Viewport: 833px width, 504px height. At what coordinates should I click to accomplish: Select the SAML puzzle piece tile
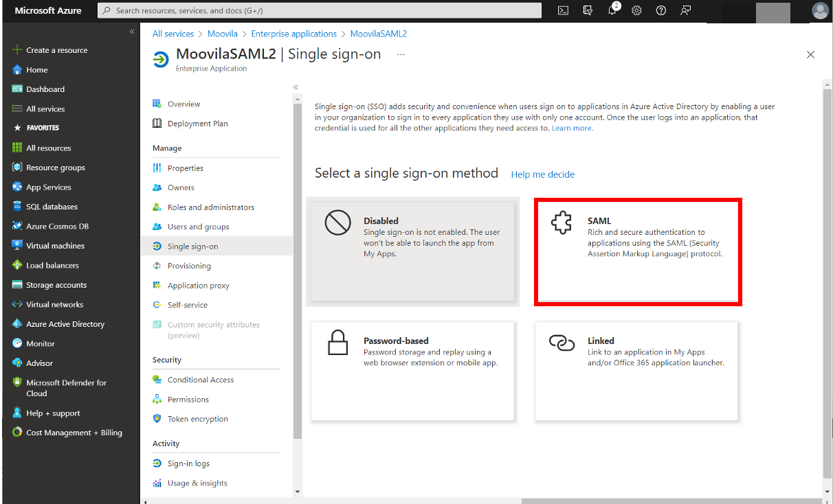click(x=637, y=251)
